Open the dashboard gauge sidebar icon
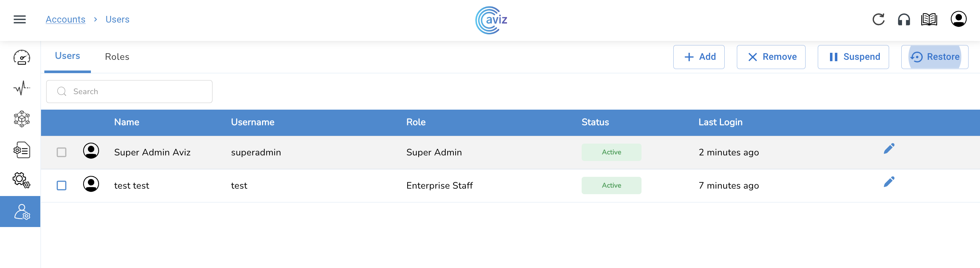The width and height of the screenshot is (980, 268). coord(22,57)
